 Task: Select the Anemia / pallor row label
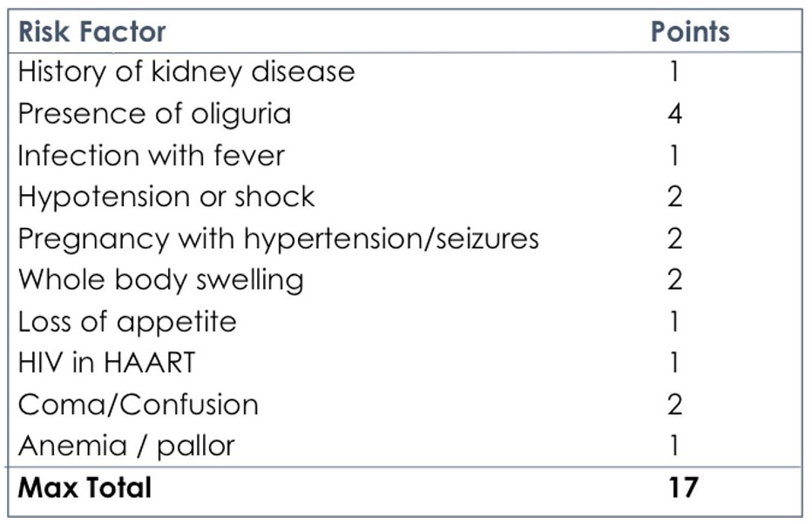[x=126, y=447]
